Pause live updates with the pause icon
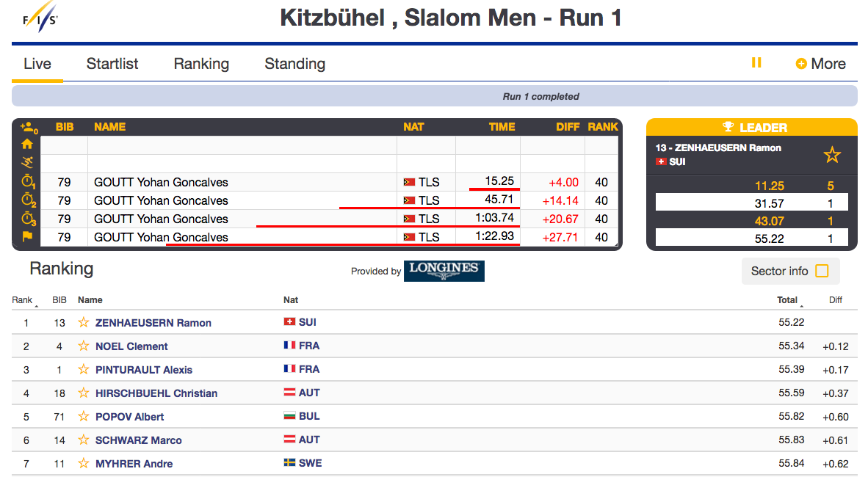The image size is (868, 477). coord(756,63)
